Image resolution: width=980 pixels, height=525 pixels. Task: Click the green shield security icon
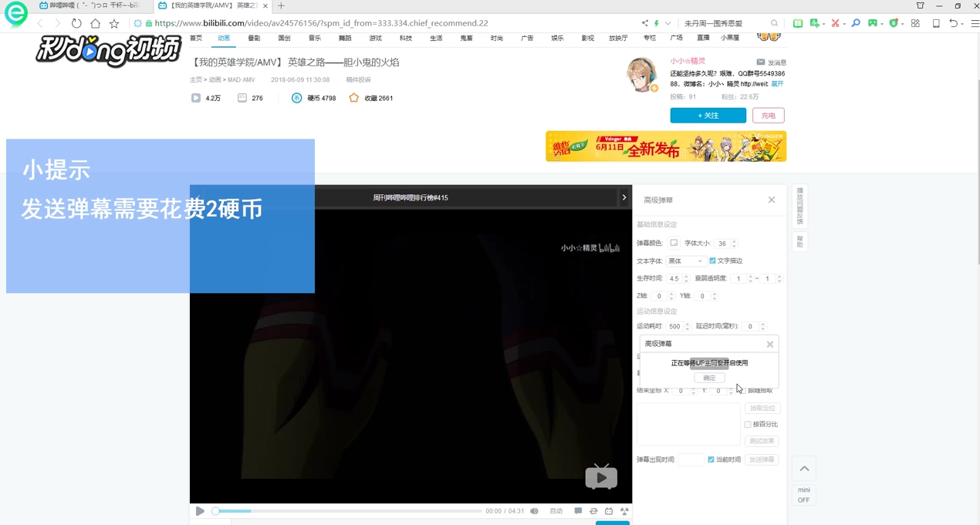pyautogui.click(x=894, y=24)
